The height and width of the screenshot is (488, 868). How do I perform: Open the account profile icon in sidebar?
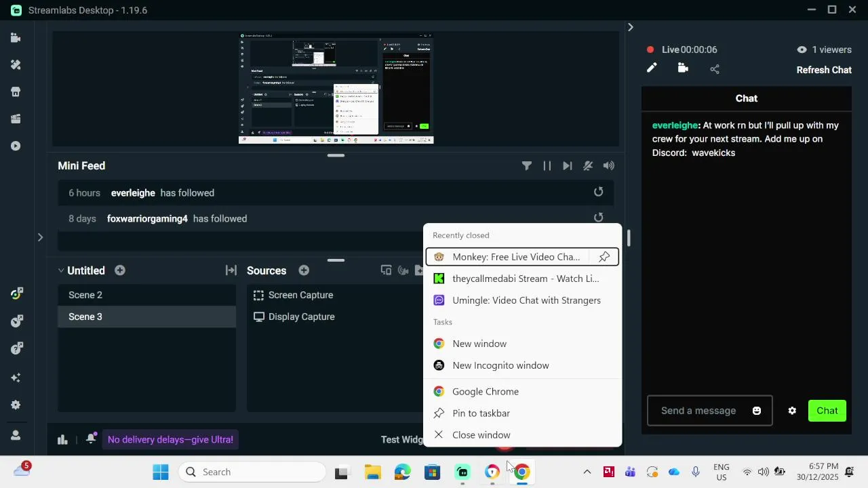[16, 435]
